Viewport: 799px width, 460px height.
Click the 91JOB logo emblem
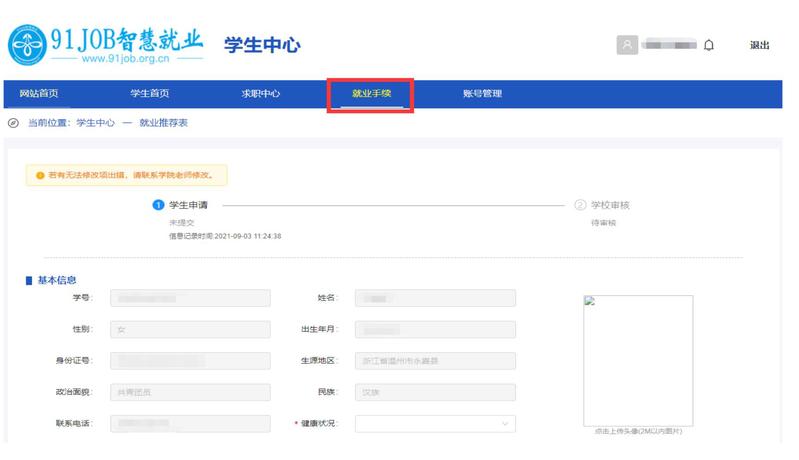pos(31,45)
